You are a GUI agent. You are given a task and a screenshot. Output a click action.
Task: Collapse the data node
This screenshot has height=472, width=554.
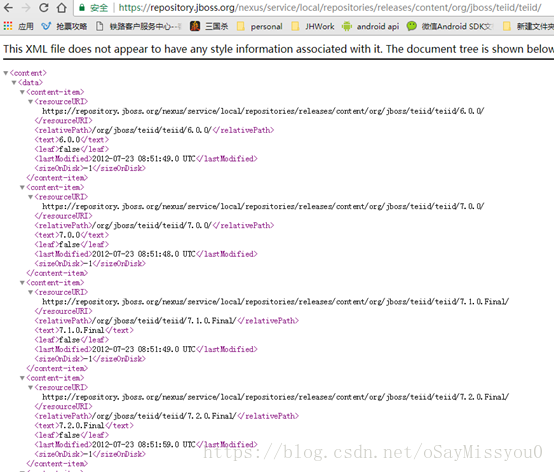pos(14,83)
